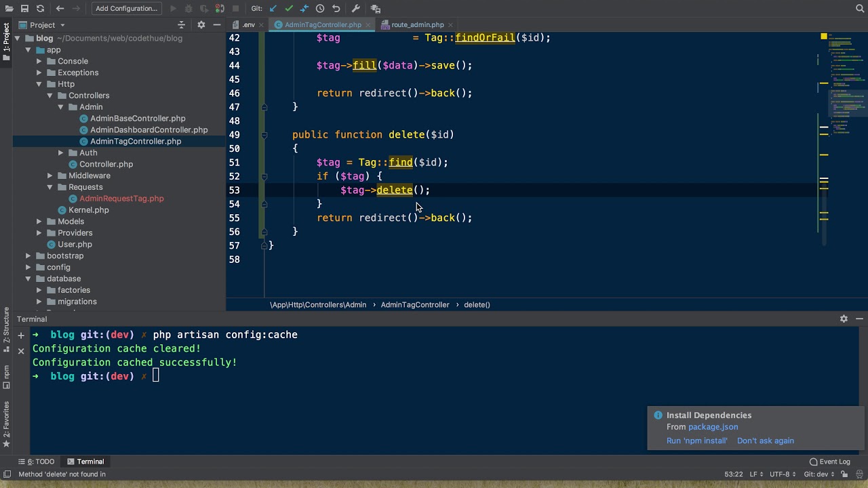
Task: Expand the Exceptions folder
Action: click(39, 73)
